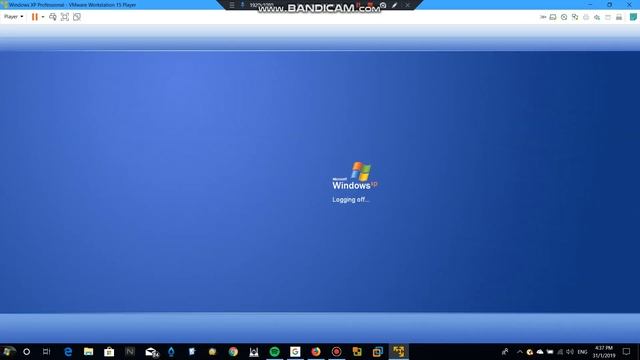
Task: Click the network adapter device icon in VMware toolbar
Action: point(575,17)
